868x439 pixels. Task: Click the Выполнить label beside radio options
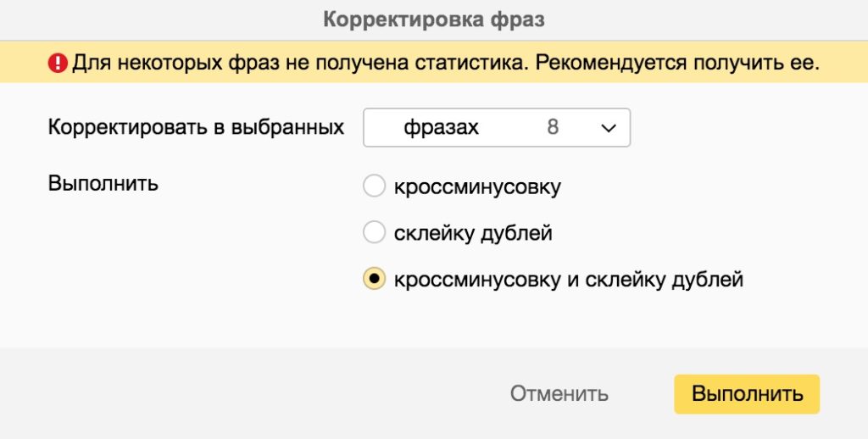click(103, 183)
